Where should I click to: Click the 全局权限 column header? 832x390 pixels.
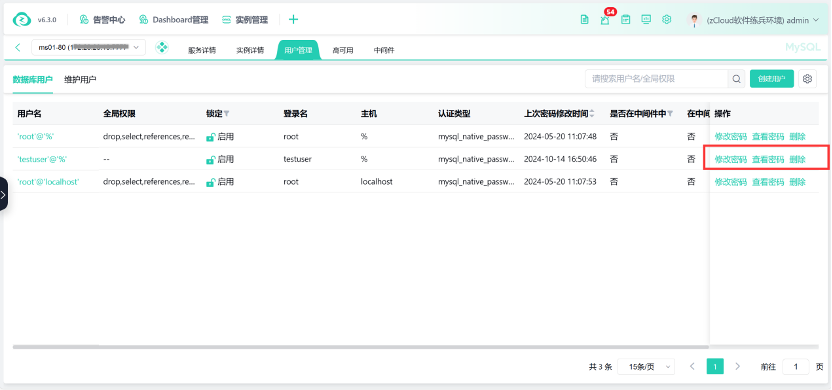[x=119, y=114]
